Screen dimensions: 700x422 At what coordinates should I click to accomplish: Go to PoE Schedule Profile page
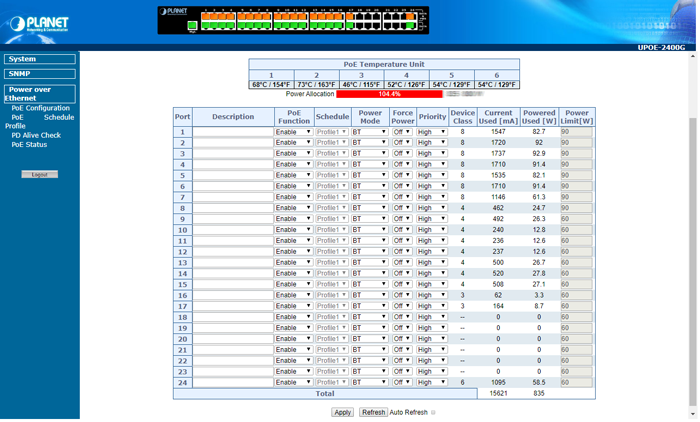(x=39, y=121)
